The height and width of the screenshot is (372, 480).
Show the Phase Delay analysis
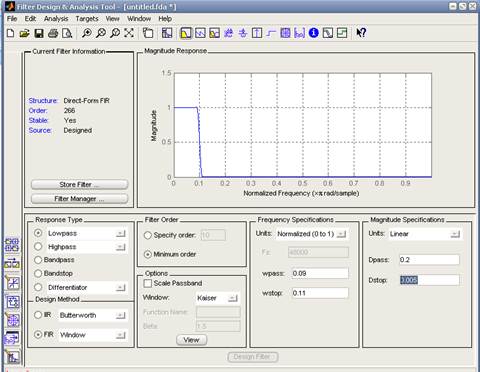click(243, 33)
